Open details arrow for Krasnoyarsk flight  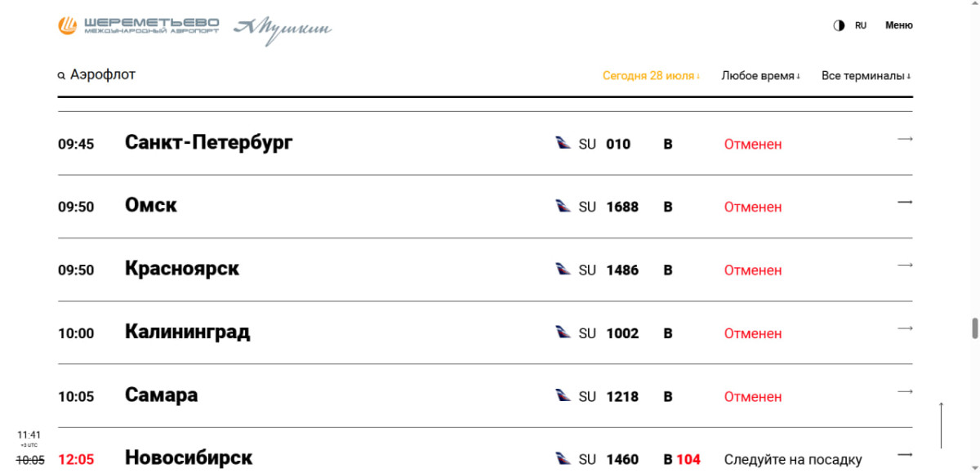905,265
